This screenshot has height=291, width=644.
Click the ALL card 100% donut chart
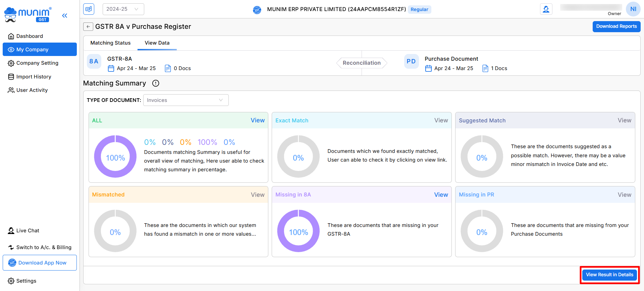point(115,157)
